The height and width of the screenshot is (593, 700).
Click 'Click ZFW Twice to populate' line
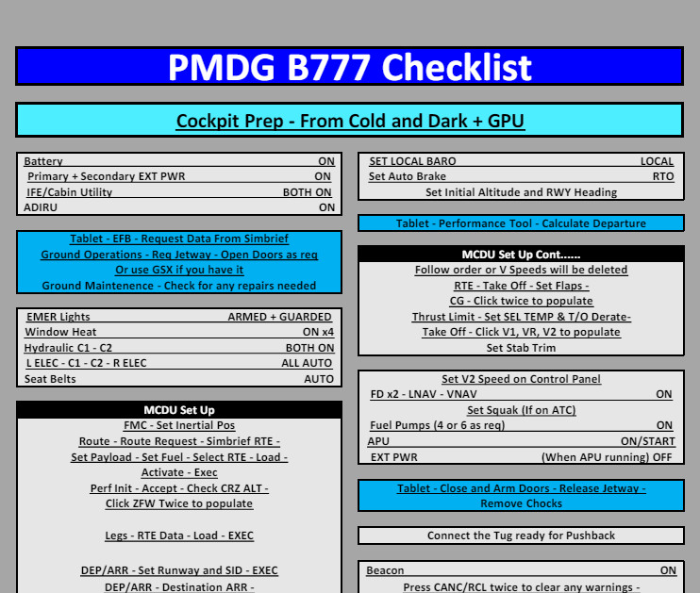(179, 503)
